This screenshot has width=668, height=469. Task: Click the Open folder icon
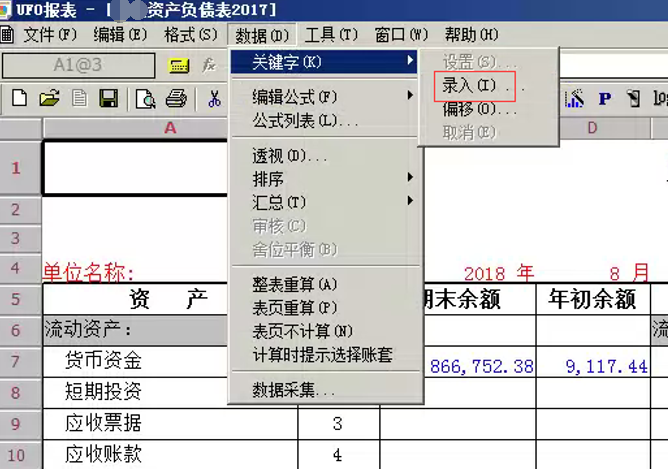pos(49,98)
